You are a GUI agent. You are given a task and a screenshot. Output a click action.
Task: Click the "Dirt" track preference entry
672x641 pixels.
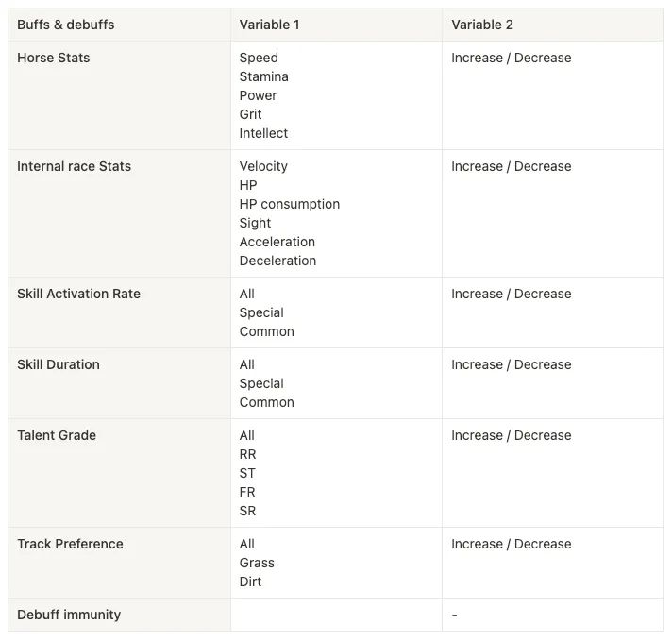250,582
